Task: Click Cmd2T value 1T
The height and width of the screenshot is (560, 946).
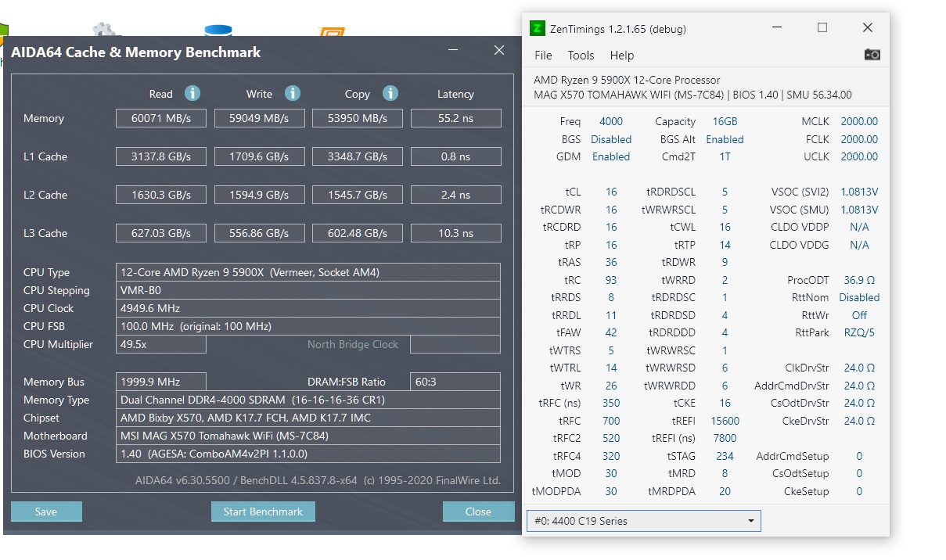Action: click(725, 156)
